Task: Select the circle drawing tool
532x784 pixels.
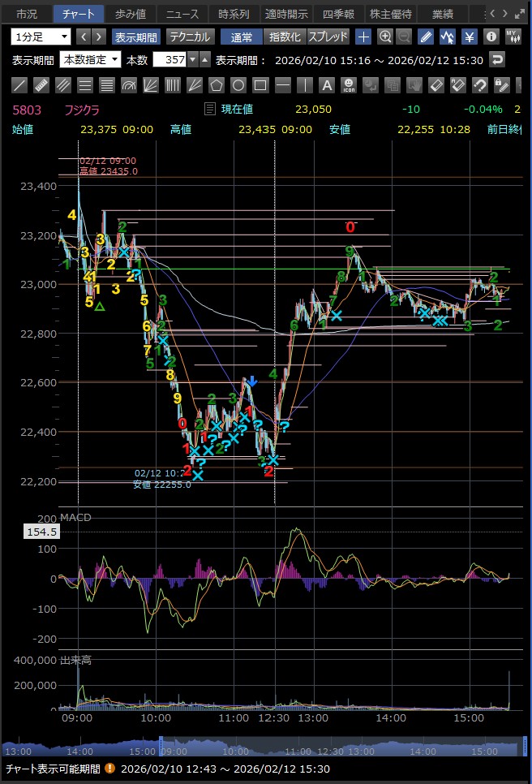Action: pos(238,85)
